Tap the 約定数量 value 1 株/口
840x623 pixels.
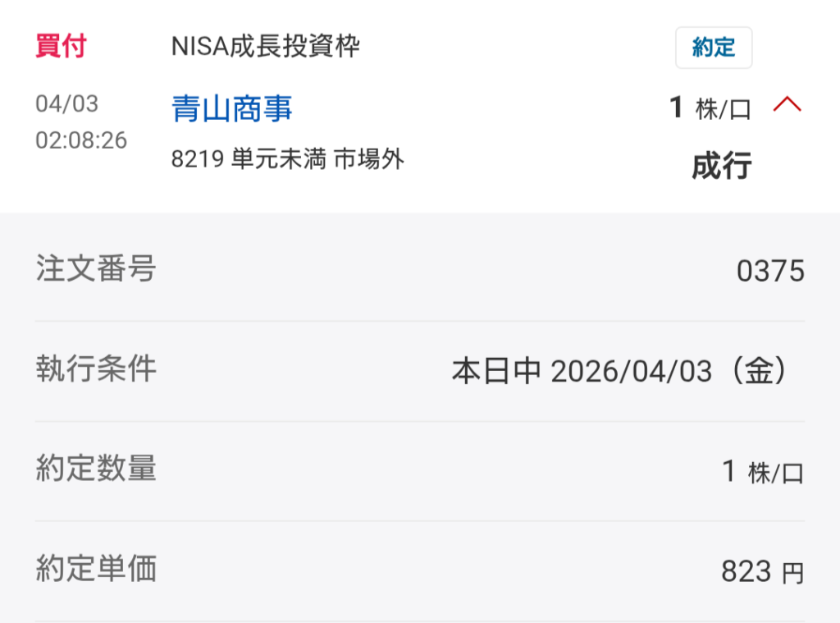point(762,472)
